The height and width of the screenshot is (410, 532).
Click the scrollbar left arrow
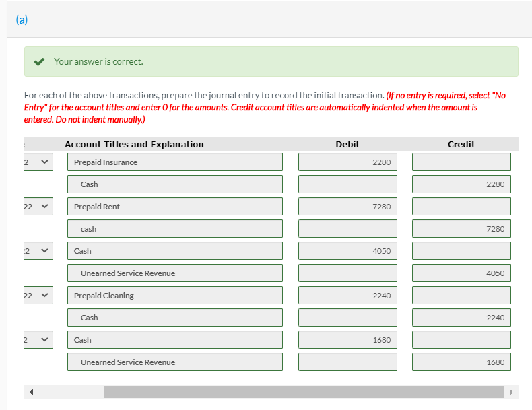point(31,392)
